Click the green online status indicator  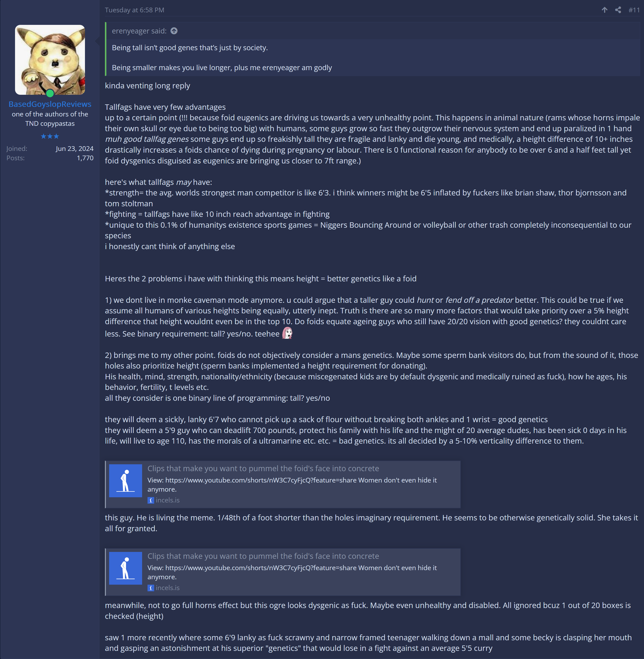point(50,93)
